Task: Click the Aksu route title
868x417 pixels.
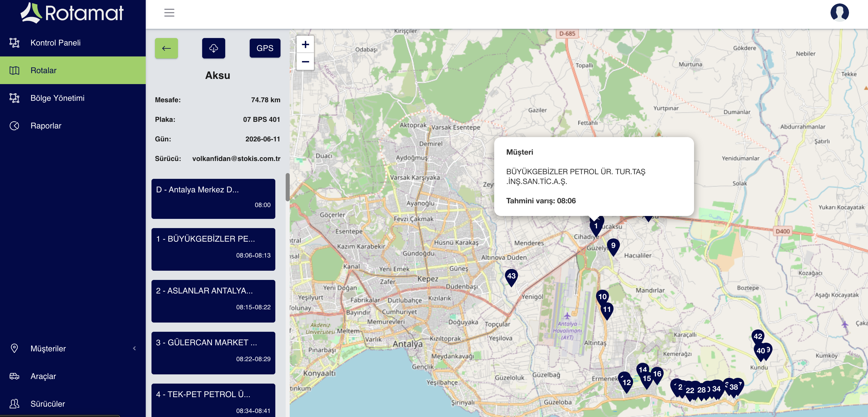Action: point(218,75)
